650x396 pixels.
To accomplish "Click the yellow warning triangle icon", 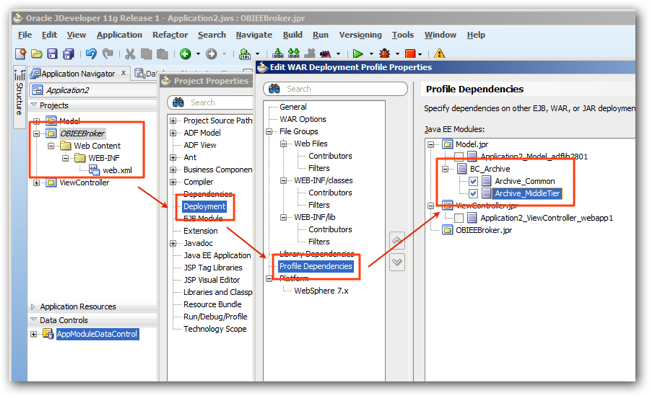I will (x=439, y=53).
